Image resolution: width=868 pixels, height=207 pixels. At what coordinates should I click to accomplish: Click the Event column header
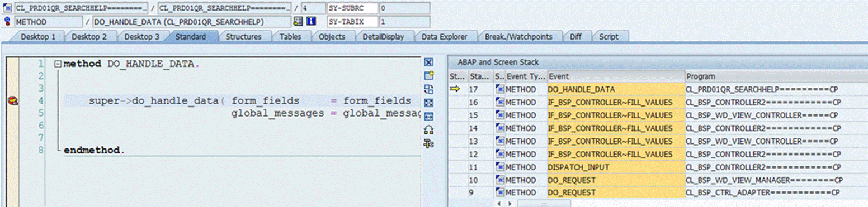(616, 76)
